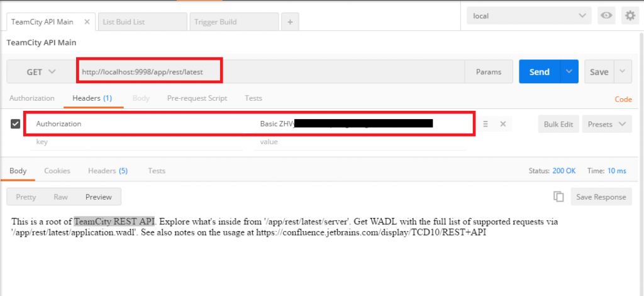Open a new request tab with plus

pos(290,22)
